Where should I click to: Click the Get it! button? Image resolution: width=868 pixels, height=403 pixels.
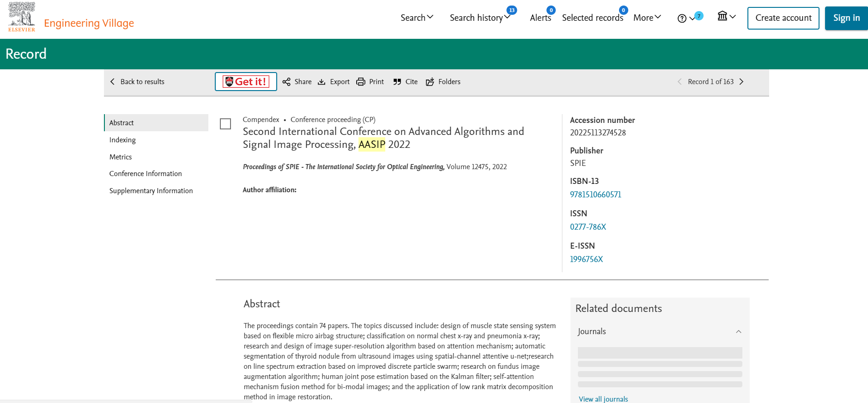pos(246,82)
